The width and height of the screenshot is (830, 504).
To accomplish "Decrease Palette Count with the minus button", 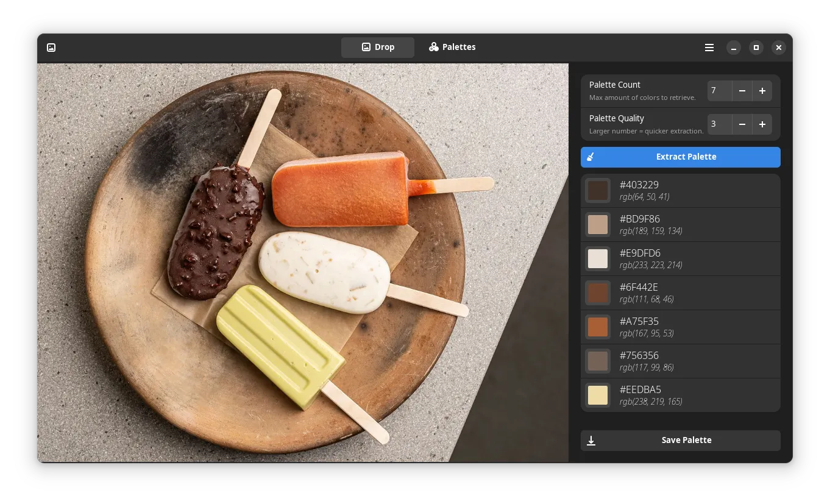I will pyautogui.click(x=742, y=91).
